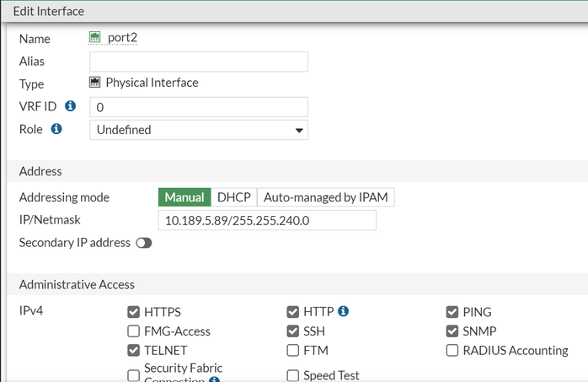Viewport: 588px width, 382px height.
Task: Open the Role dropdown
Action: pyautogui.click(x=198, y=130)
